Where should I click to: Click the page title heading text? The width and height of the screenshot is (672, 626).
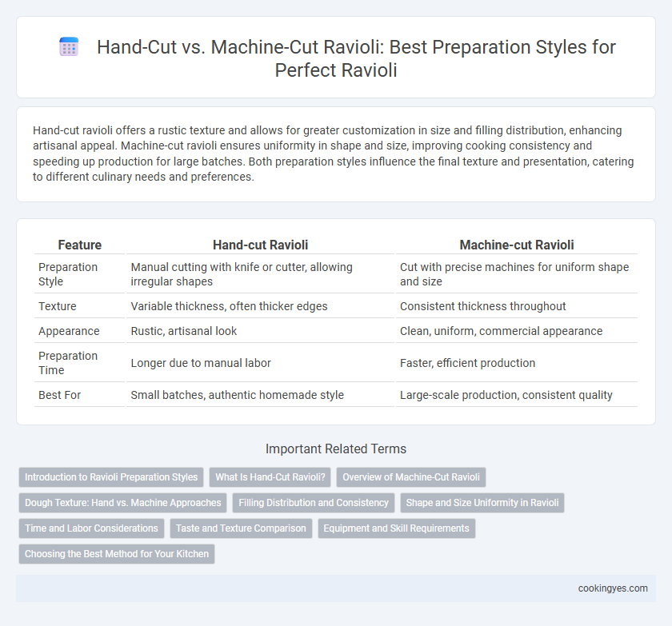(356, 58)
